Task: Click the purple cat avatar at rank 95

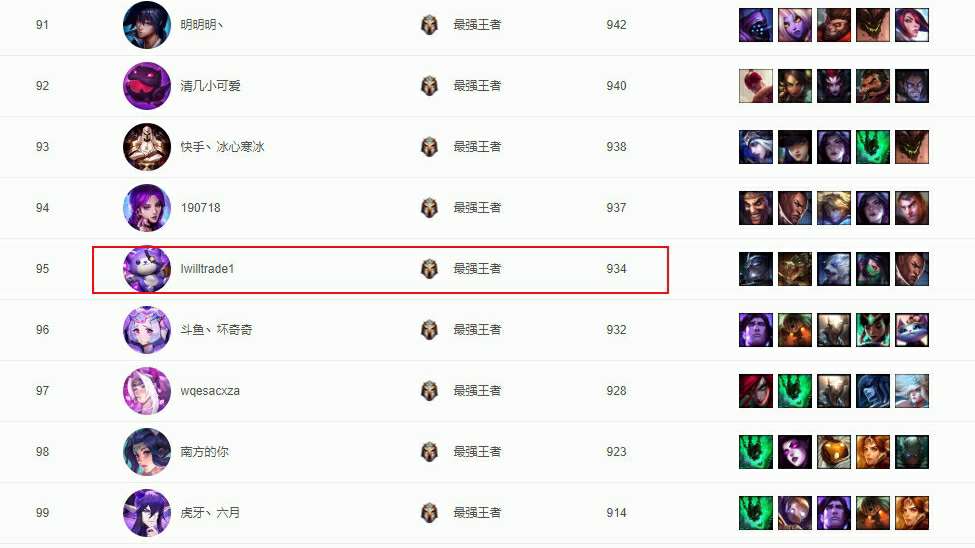Action: coord(147,269)
